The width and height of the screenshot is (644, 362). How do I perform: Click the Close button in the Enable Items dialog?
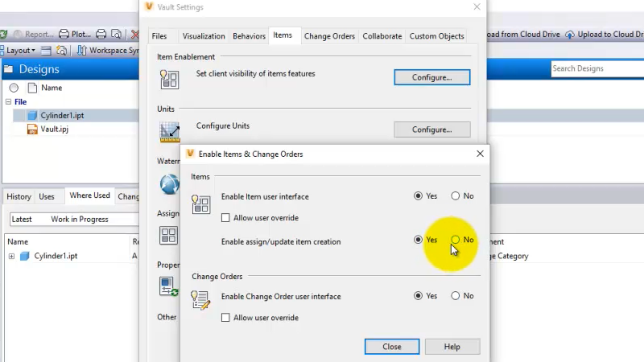click(392, 347)
